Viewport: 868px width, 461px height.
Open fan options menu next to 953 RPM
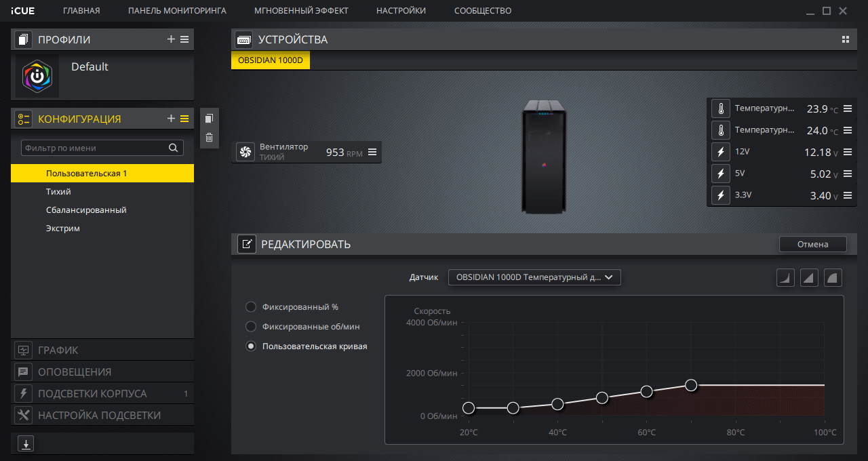pyautogui.click(x=373, y=152)
